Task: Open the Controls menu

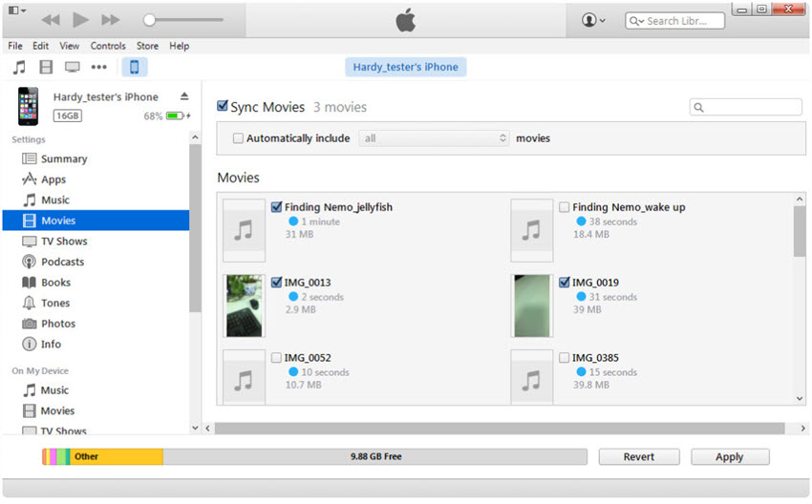Action: click(x=108, y=46)
